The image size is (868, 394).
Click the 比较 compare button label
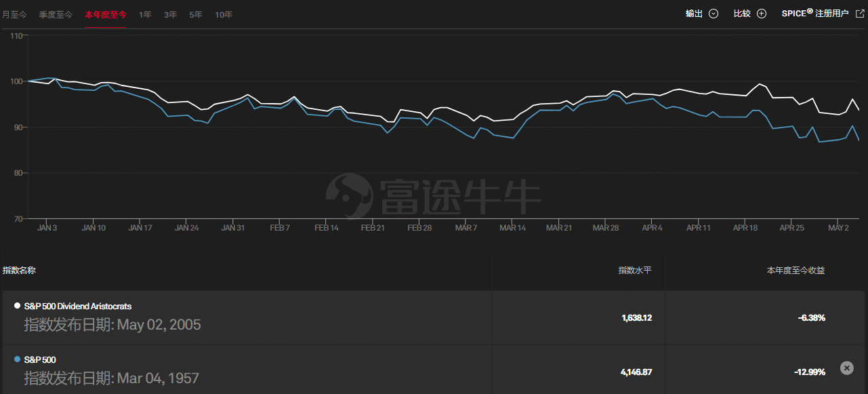click(742, 14)
